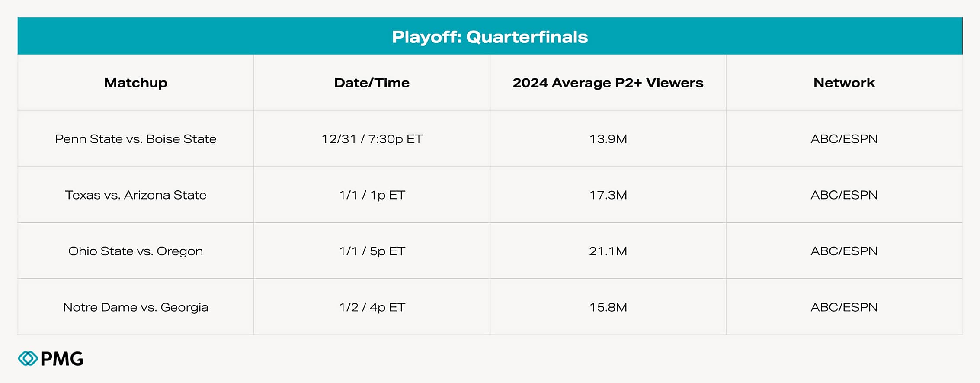Click the 12/31 / 7:30p ET date cell
Viewport: 980px width, 383px height.
(x=372, y=139)
